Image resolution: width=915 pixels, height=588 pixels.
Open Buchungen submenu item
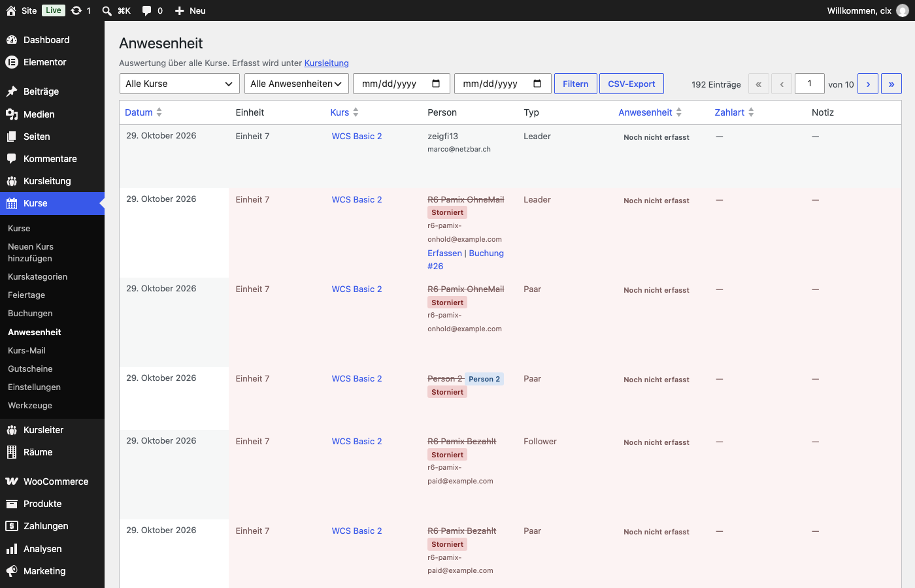(x=30, y=314)
